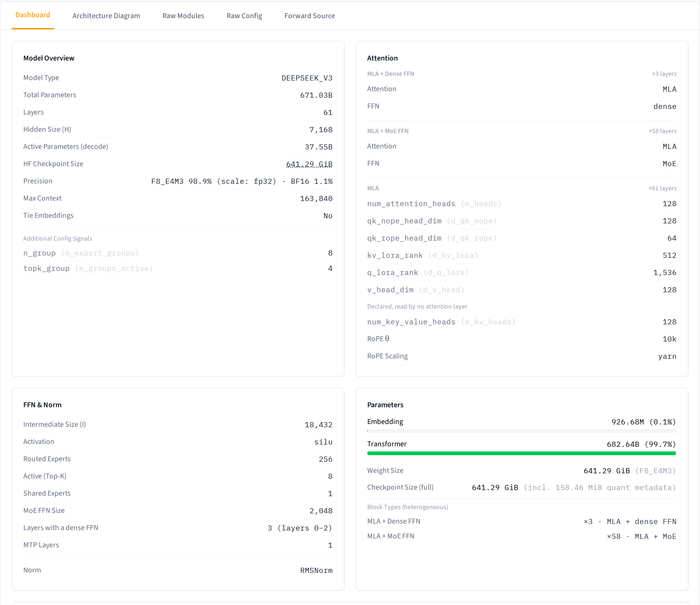
Task: Click the Weight Size 641.29 GiB value
Action: point(606,471)
